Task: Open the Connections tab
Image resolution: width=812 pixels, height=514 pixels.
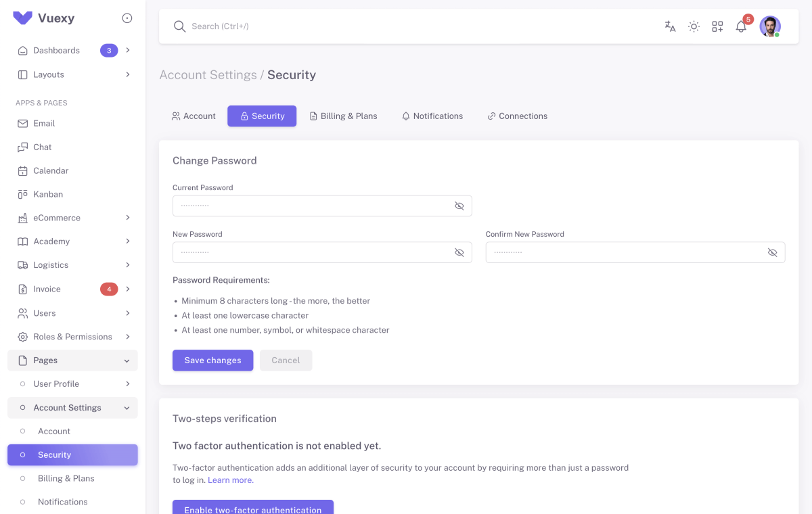Action: (x=517, y=116)
